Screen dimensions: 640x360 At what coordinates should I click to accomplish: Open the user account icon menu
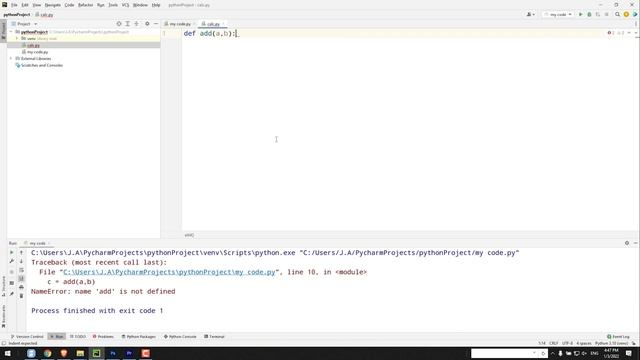point(530,14)
